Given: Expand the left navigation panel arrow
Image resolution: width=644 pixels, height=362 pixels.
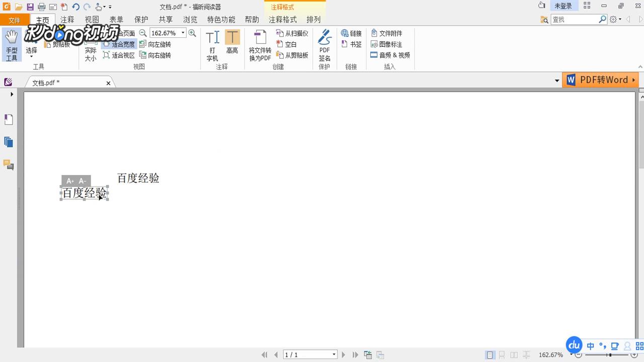Looking at the screenshot, I should (12, 95).
